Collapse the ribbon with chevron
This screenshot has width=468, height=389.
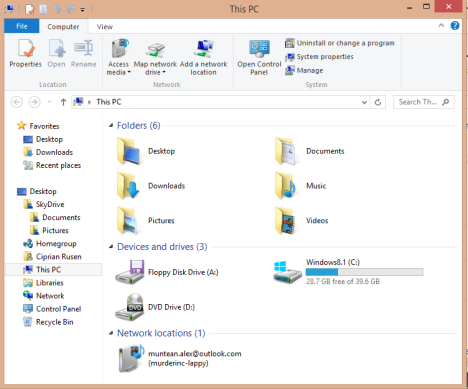click(441, 25)
